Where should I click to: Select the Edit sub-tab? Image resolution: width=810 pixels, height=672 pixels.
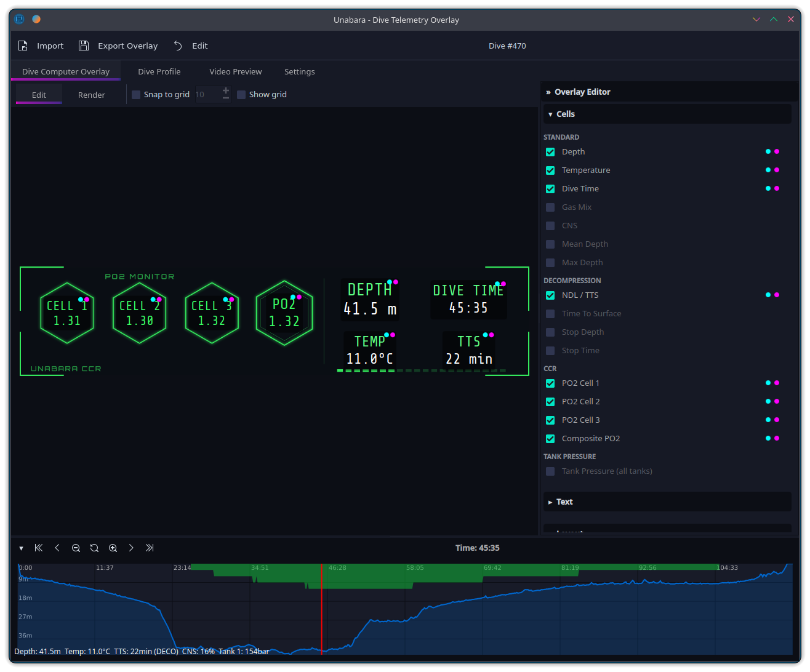(39, 95)
